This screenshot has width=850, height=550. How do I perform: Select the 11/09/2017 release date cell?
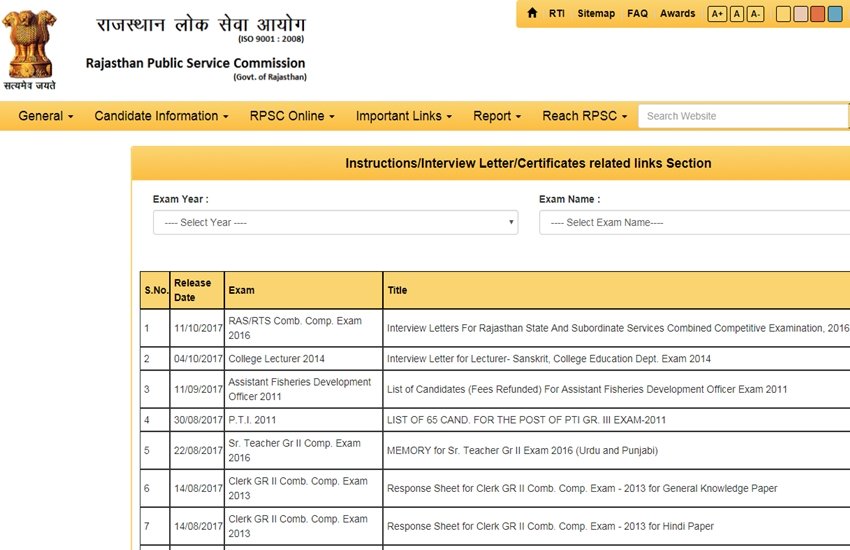198,390
